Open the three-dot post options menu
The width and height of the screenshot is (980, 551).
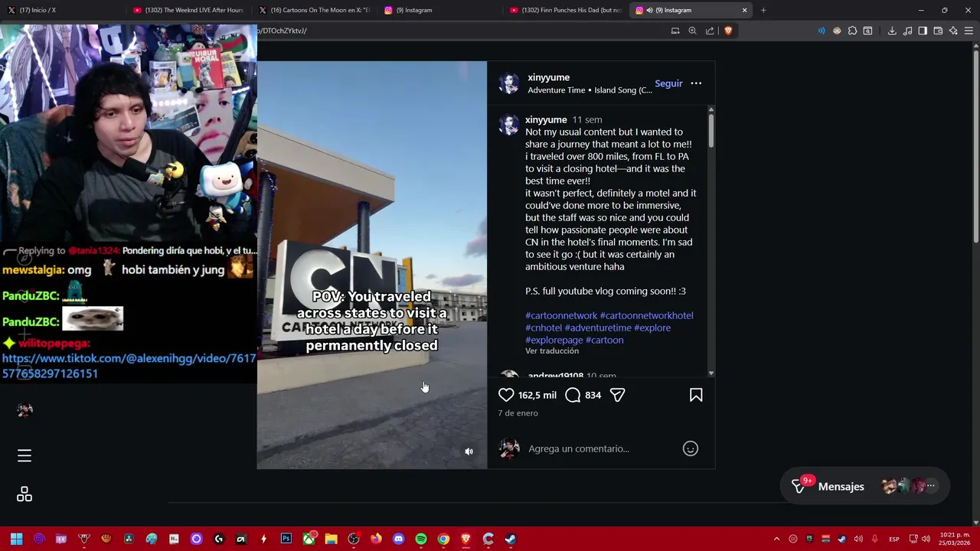point(696,83)
